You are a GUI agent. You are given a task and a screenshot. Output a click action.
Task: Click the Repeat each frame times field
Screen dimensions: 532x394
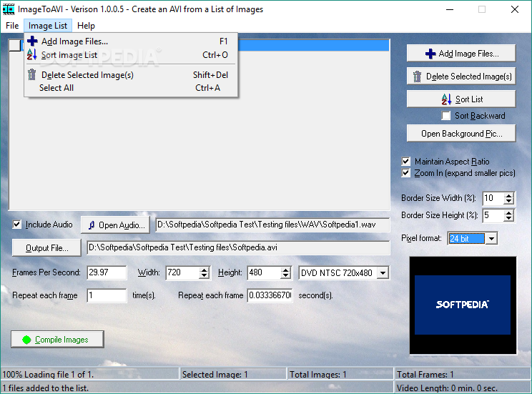point(107,295)
